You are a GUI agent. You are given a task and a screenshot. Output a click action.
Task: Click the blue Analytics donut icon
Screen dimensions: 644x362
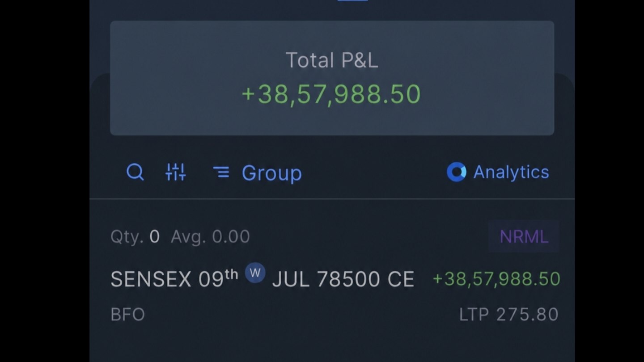(456, 172)
